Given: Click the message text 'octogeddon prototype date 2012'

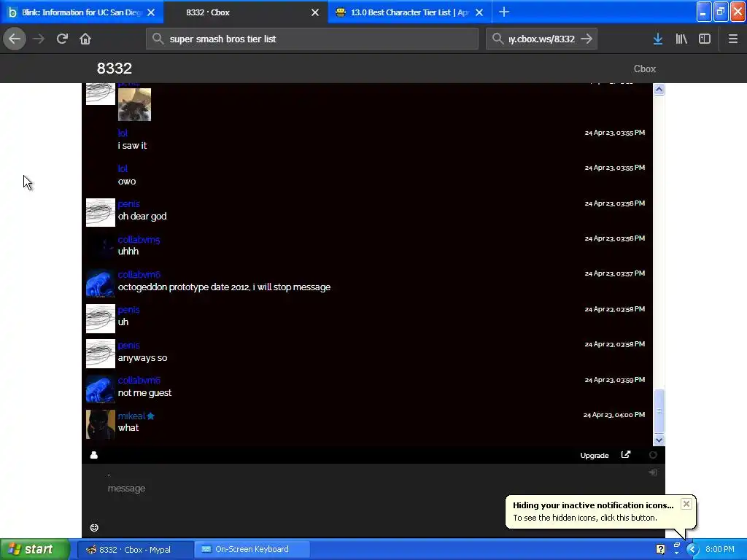Looking at the screenshot, I should point(184,287).
